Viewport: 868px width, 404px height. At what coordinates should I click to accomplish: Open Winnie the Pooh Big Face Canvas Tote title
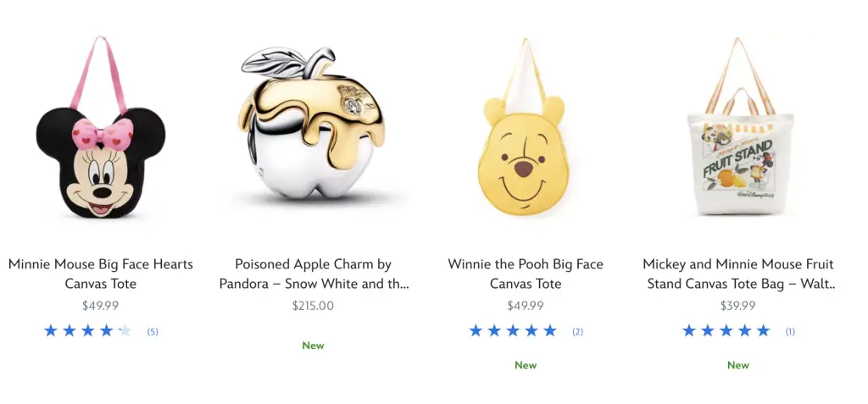coord(526,274)
